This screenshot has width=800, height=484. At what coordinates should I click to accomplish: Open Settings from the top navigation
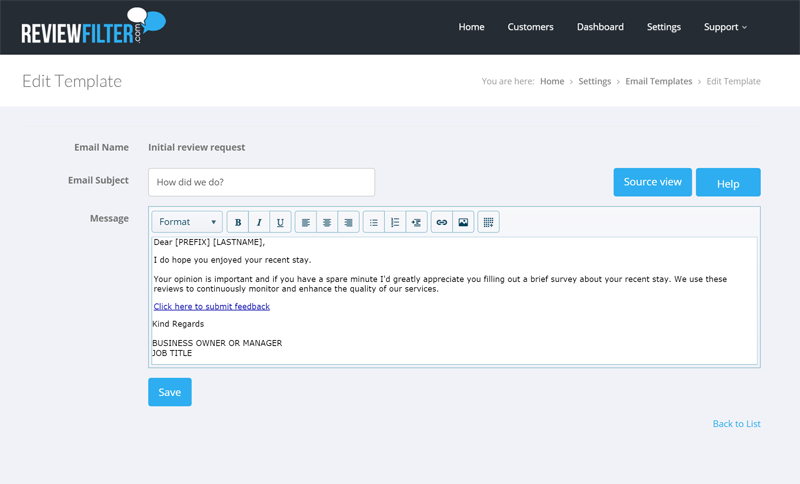pyautogui.click(x=663, y=27)
